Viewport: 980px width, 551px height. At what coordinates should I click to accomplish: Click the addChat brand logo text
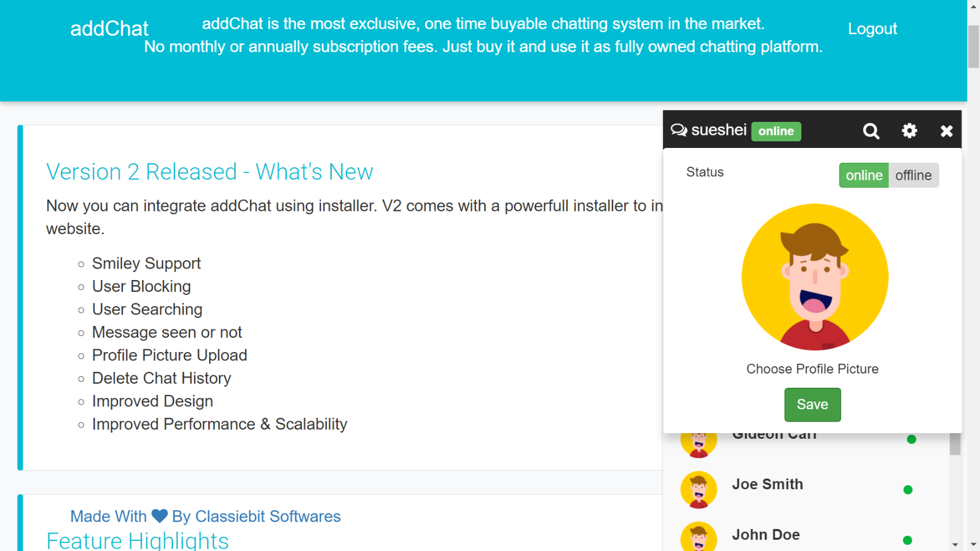coord(109,29)
